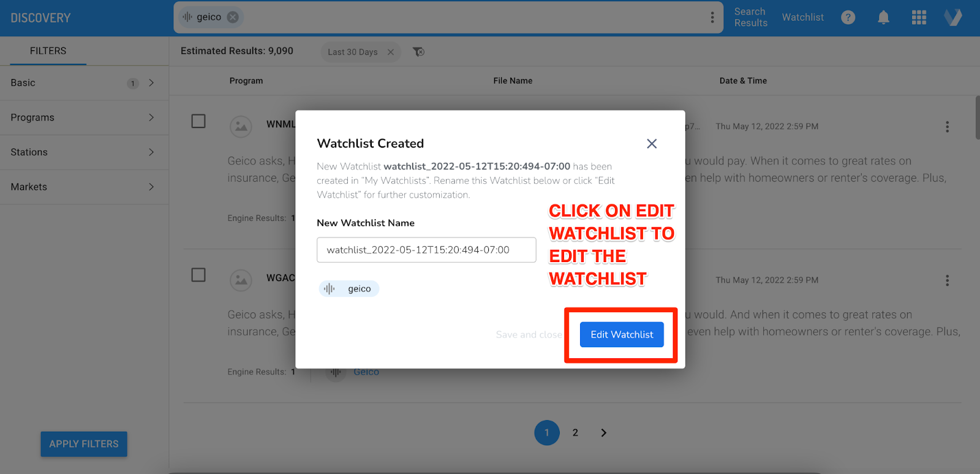
Task: Click the Geico engine result link
Action: (366, 372)
